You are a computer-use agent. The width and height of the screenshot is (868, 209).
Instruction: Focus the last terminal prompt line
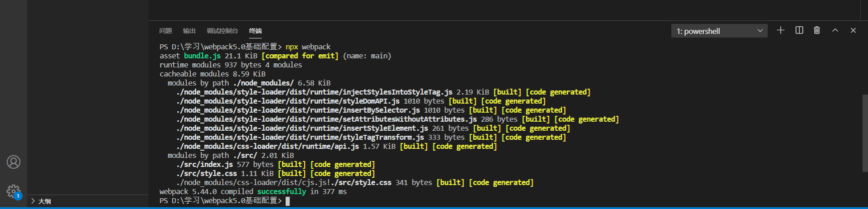click(225, 201)
